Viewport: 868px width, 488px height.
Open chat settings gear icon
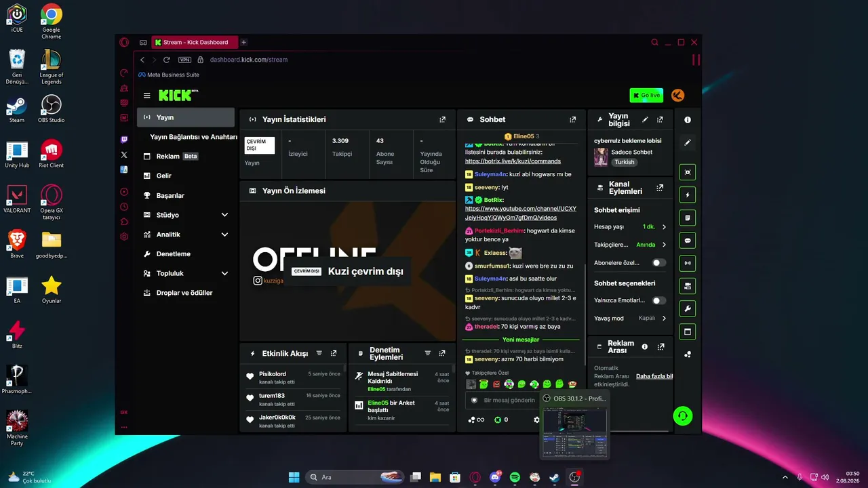click(536, 420)
